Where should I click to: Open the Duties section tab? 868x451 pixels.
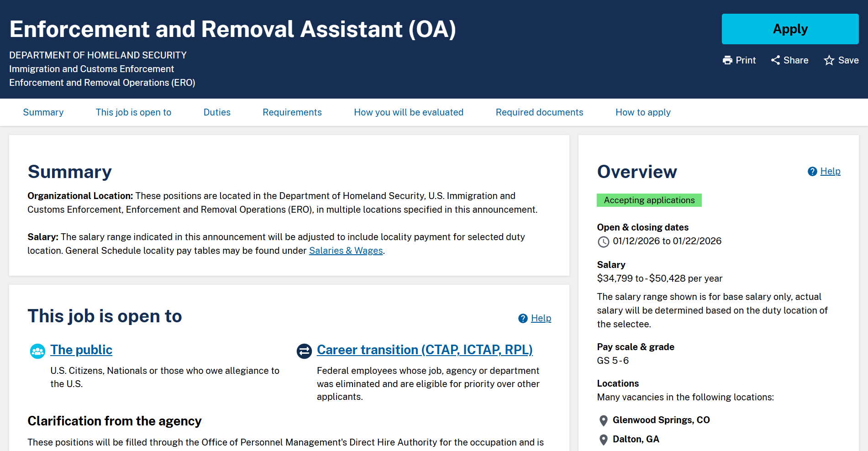[217, 112]
